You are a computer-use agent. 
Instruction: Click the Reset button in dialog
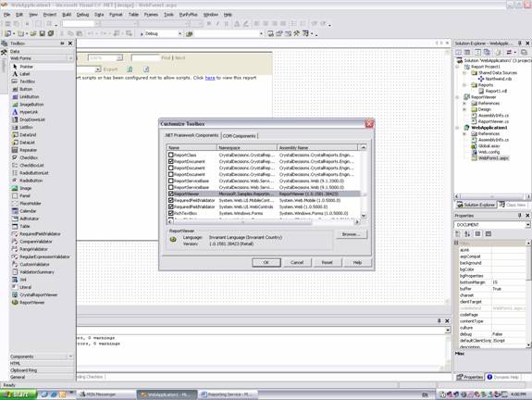[x=328, y=262]
